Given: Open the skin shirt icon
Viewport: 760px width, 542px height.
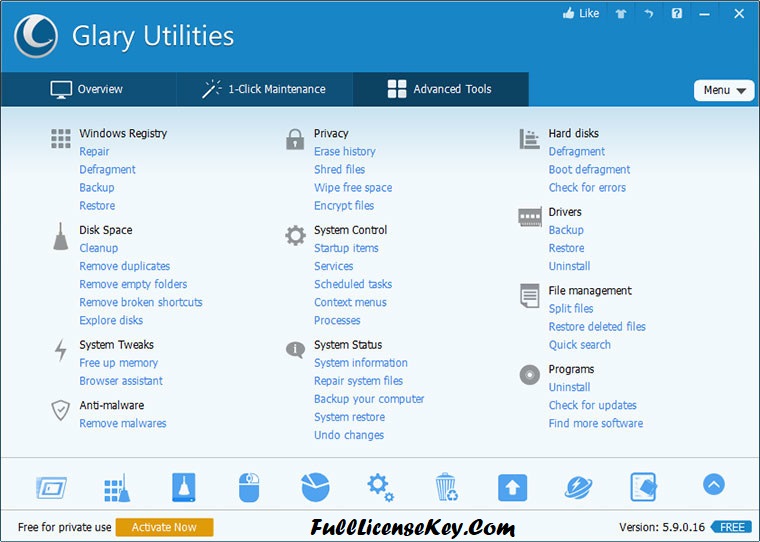Looking at the screenshot, I should 621,14.
